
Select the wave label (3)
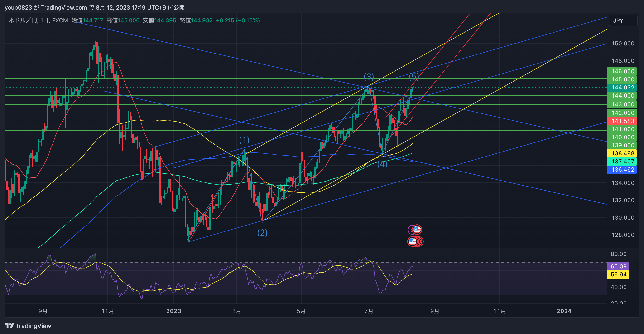369,76
